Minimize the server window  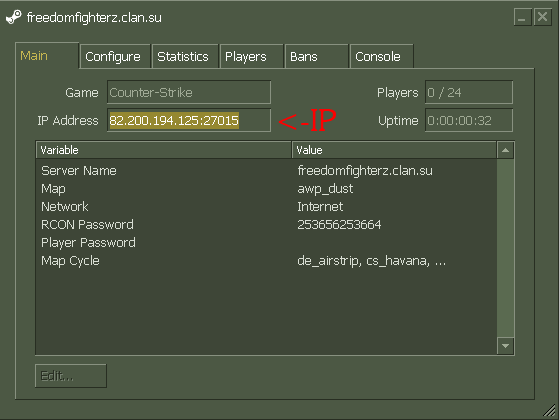522,17
